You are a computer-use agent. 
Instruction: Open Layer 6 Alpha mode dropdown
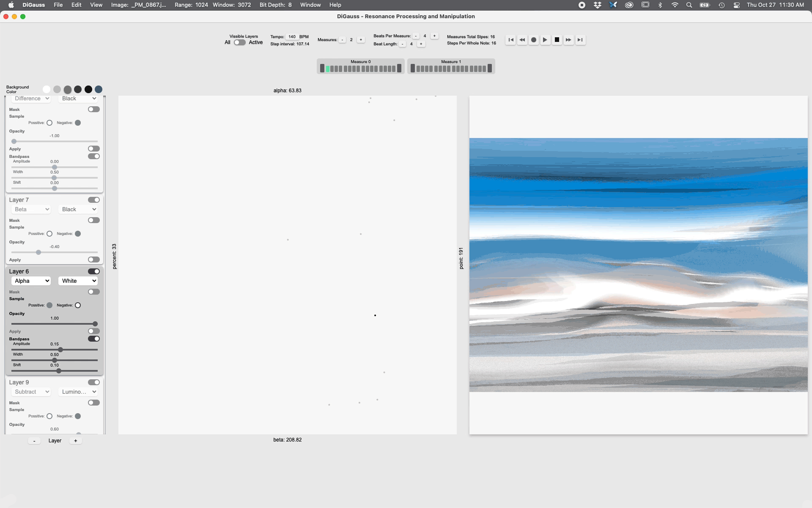[x=31, y=281]
